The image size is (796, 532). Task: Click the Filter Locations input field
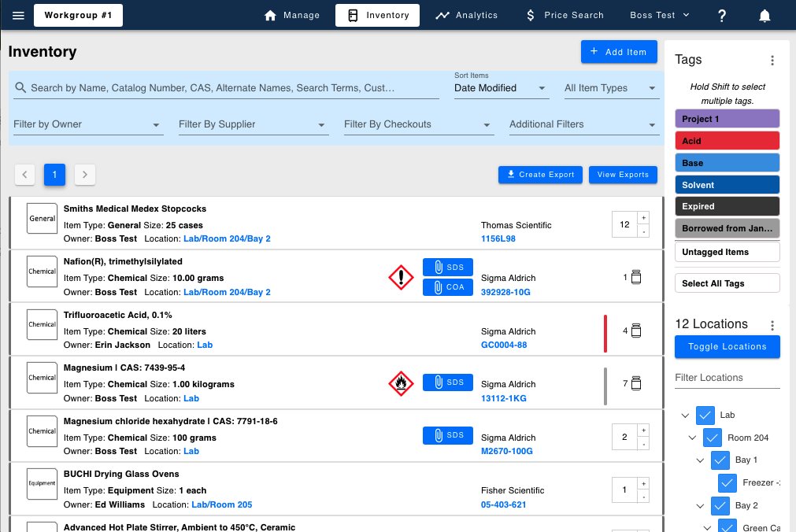tap(728, 379)
